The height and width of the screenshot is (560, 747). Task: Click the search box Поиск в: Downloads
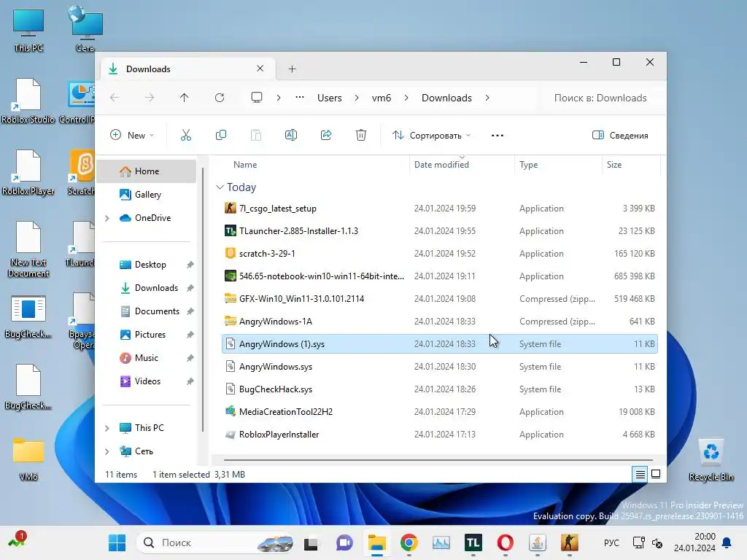(x=600, y=98)
